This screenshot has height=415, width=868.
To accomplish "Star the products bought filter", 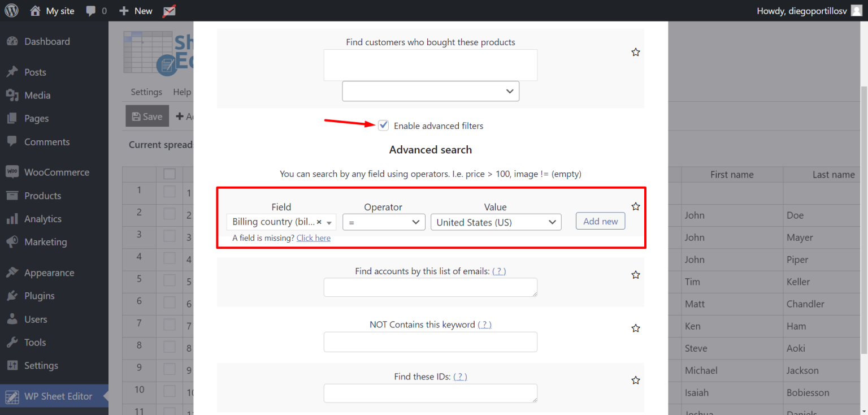I will click(x=636, y=52).
